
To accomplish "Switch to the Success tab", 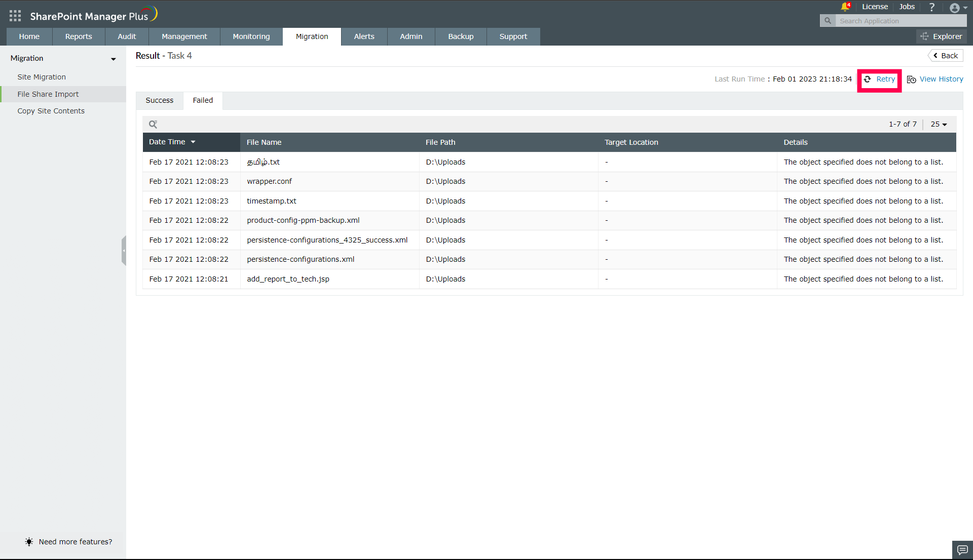I will point(159,100).
